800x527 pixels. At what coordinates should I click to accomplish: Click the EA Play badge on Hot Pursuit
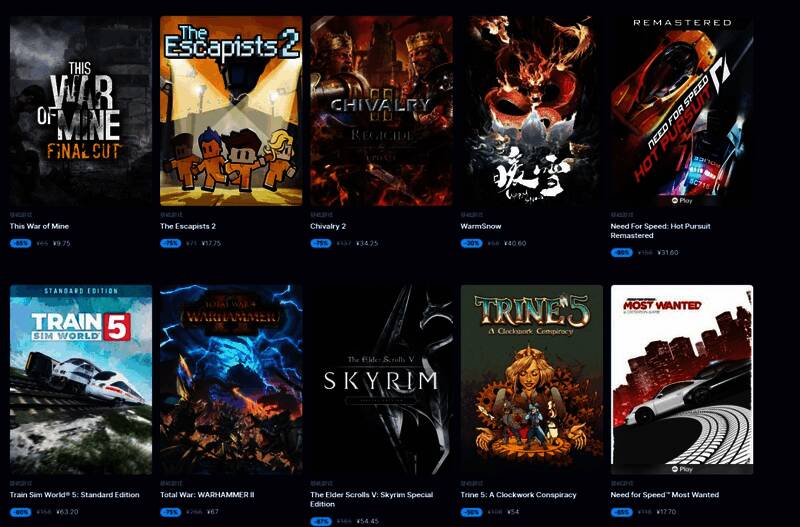pyautogui.click(x=682, y=200)
